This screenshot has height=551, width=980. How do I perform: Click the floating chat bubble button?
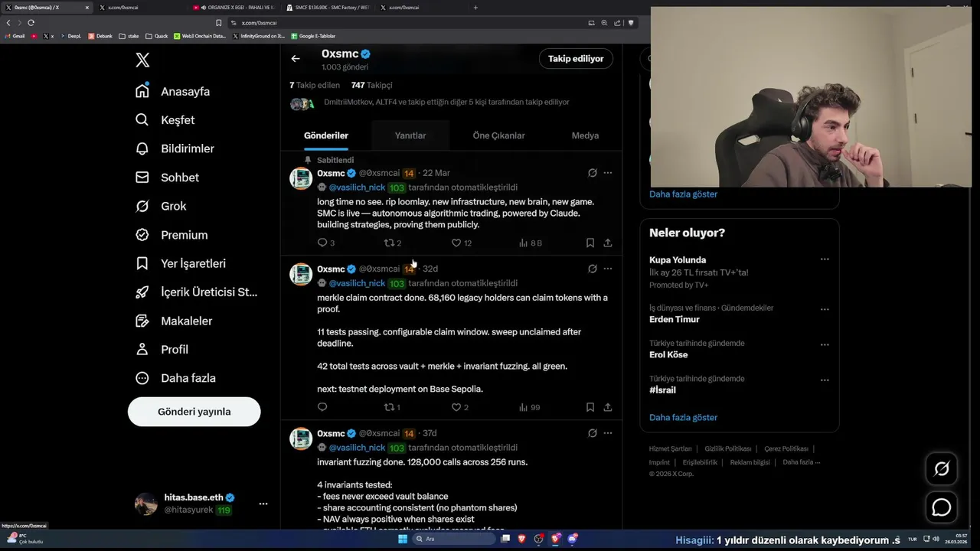coord(942,507)
